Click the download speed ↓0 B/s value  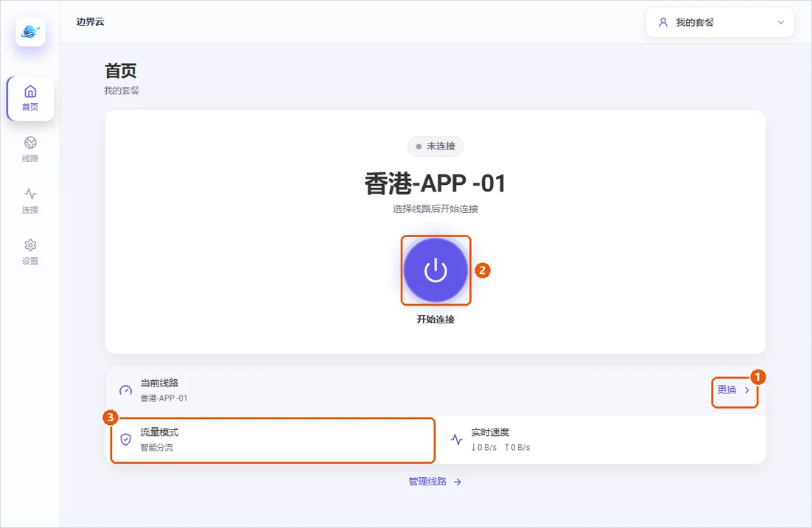coord(483,447)
